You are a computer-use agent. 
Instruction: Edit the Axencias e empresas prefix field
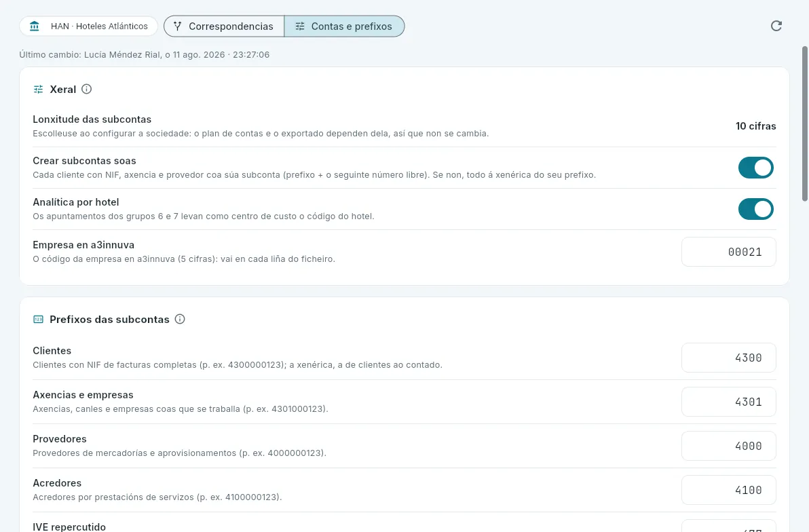click(x=728, y=402)
